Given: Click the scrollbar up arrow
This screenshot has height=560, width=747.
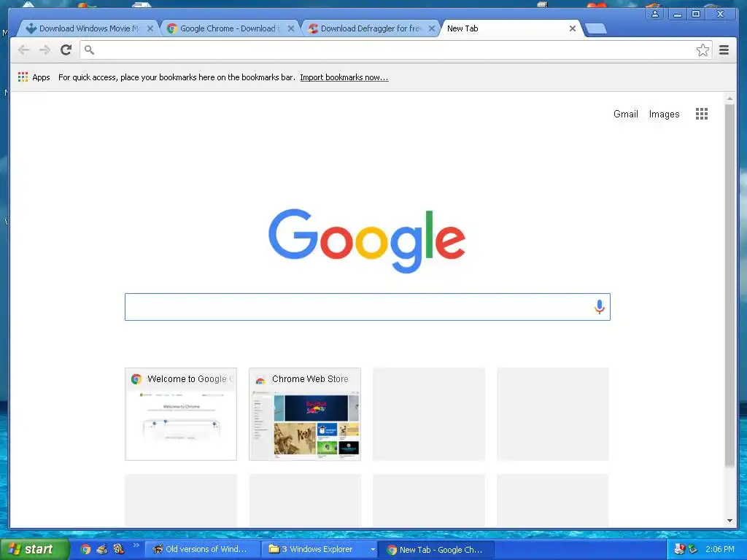Looking at the screenshot, I should (x=729, y=98).
